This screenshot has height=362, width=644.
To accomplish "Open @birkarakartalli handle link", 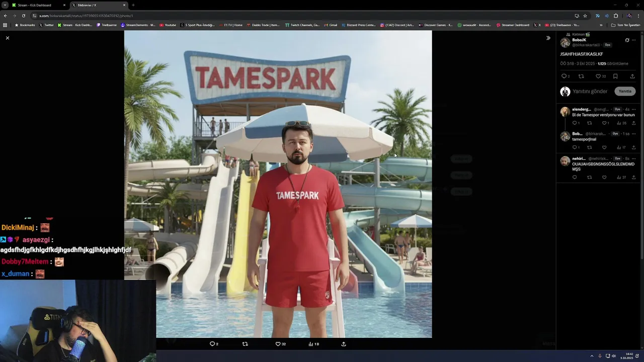I will coord(586,45).
